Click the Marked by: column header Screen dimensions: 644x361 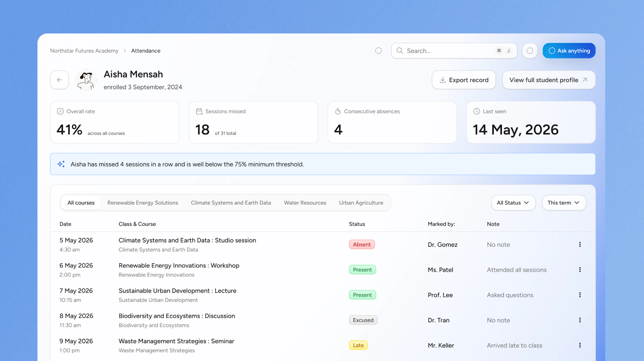[442, 224]
